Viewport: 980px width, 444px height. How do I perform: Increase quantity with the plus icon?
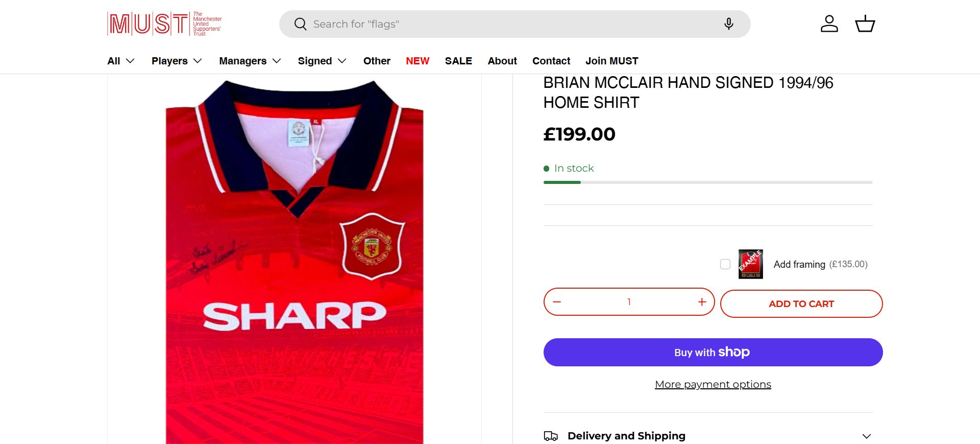702,302
